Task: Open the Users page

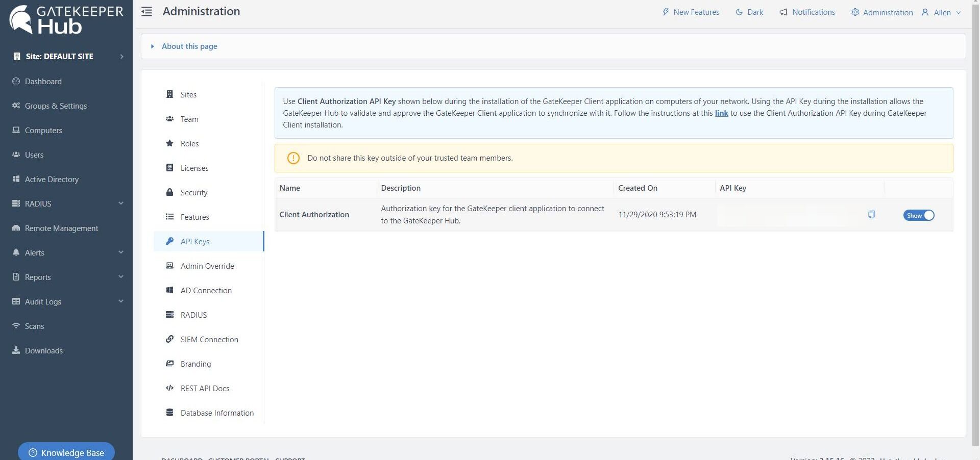Action: tap(34, 155)
